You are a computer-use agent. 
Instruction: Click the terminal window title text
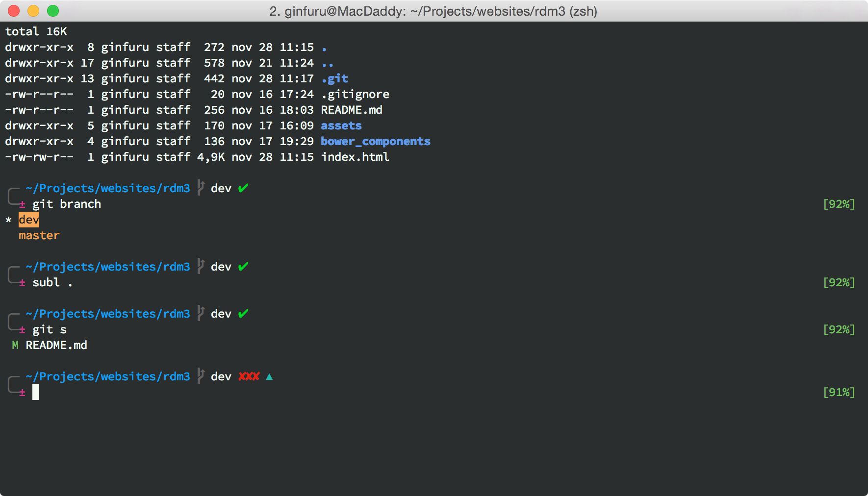point(433,11)
